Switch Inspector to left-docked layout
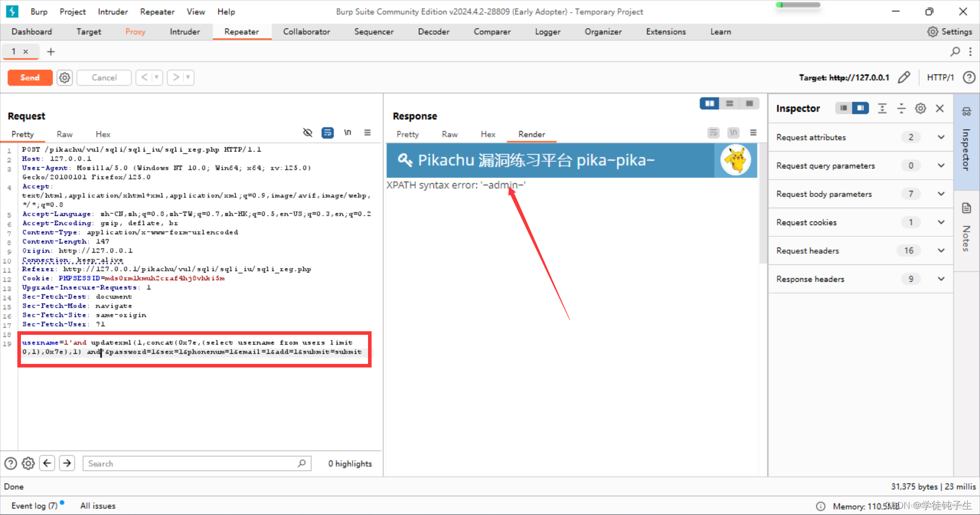 point(844,108)
